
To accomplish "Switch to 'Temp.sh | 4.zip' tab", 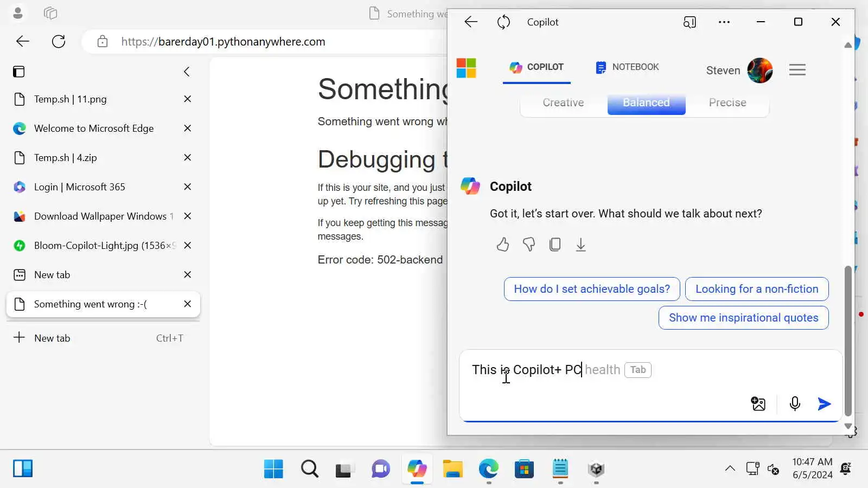I will click(x=103, y=158).
